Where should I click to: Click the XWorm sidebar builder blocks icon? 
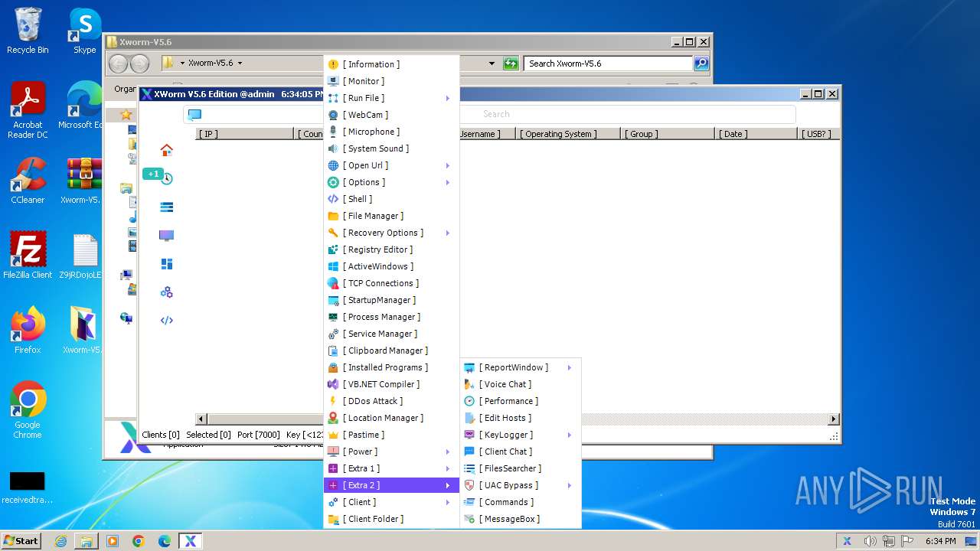coord(166,264)
